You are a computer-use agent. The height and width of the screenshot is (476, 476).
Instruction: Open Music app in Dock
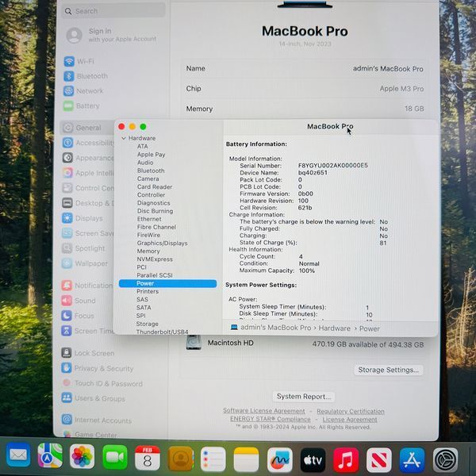point(346,460)
